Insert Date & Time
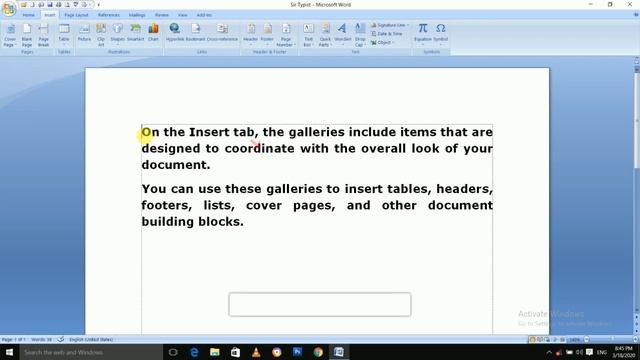640x360 pixels. (387, 34)
